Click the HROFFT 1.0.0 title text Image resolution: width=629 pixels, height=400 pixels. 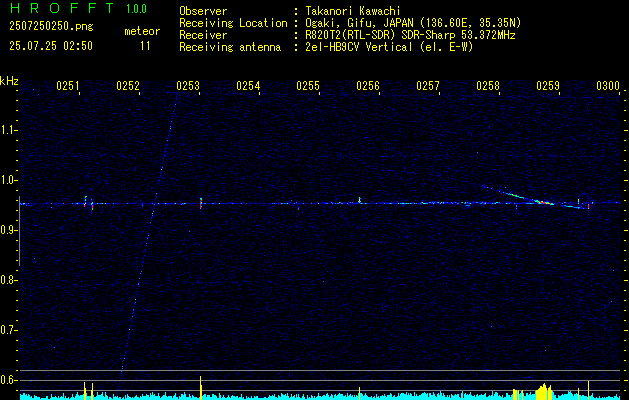(x=79, y=8)
